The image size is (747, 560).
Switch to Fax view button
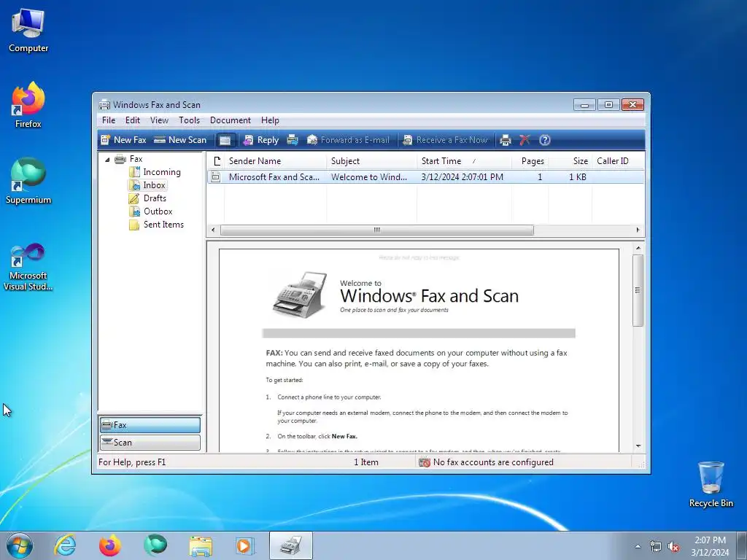click(150, 425)
